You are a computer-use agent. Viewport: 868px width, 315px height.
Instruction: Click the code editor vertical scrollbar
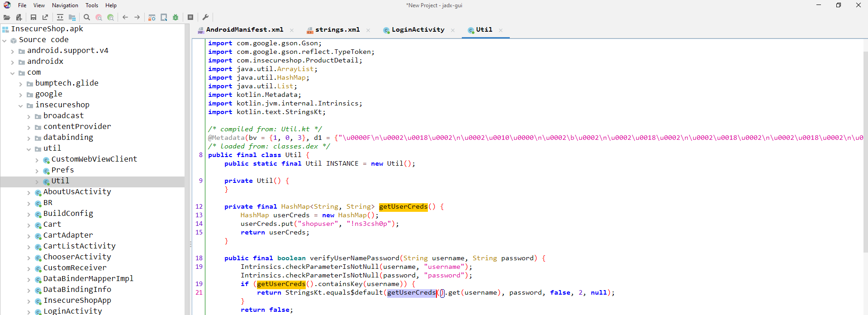[x=865, y=149]
